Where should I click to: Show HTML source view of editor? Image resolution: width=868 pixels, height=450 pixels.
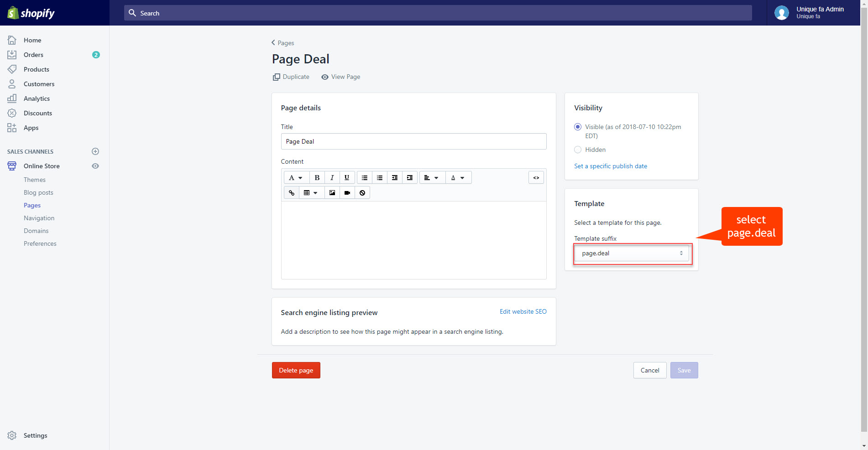point(536,177)
